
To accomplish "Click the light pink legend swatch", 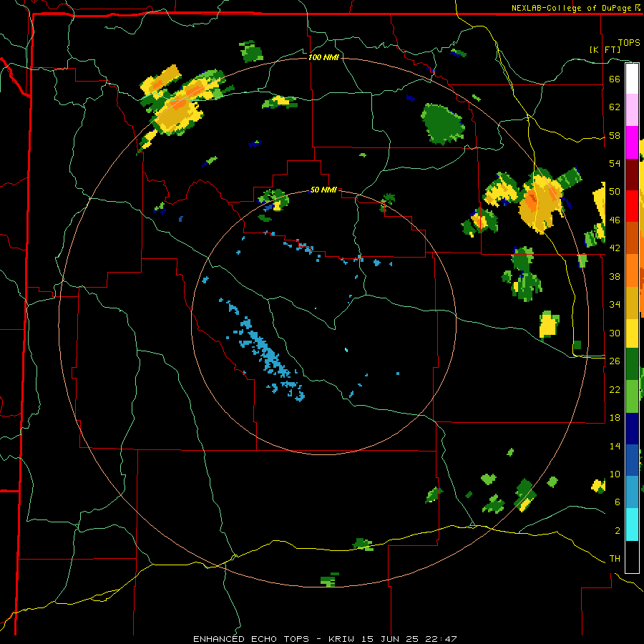I will [x=632, y=110].
